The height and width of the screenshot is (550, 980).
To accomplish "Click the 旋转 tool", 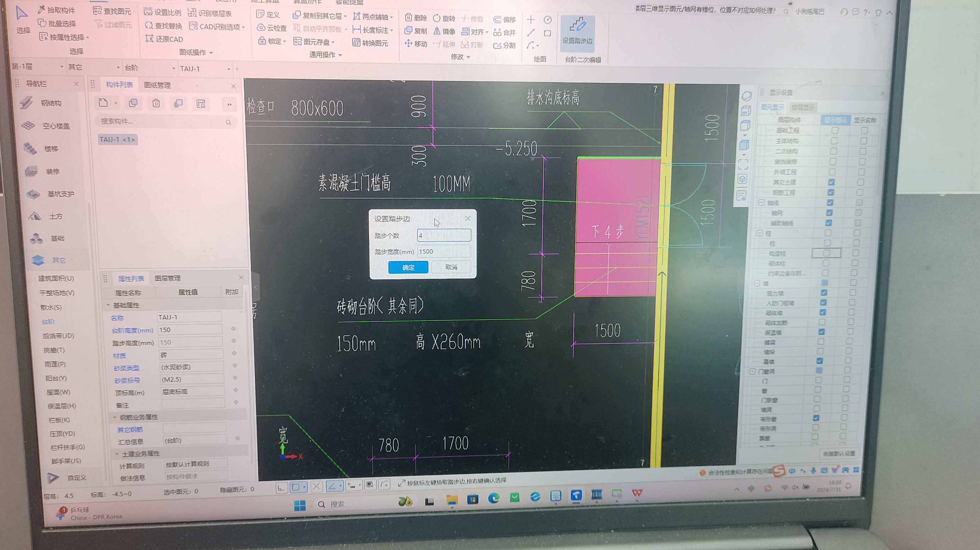I will (444, 18).
